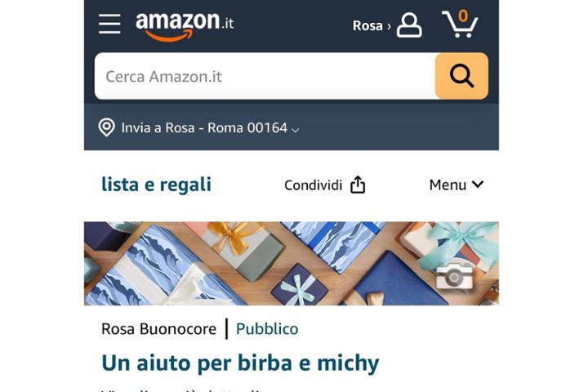Click the Amazon.it logo
The image size is (588, 392).
[x=185, y=26]
